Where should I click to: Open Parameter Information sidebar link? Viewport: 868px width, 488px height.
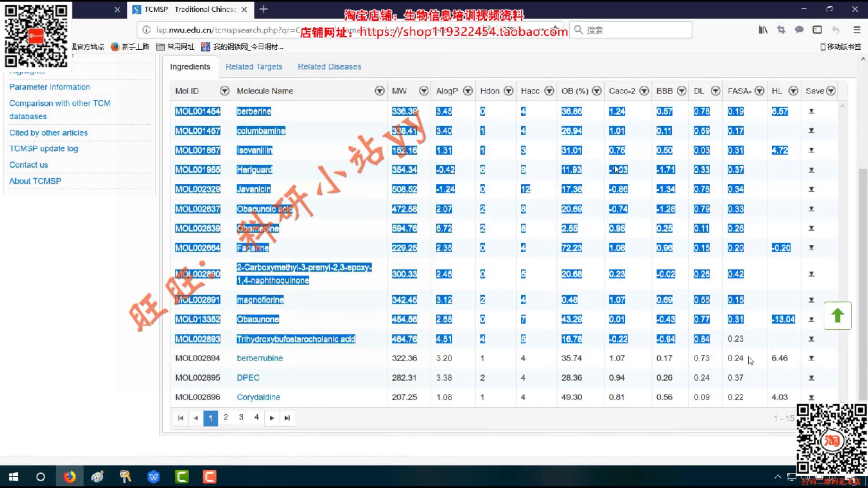pos(50,87)
